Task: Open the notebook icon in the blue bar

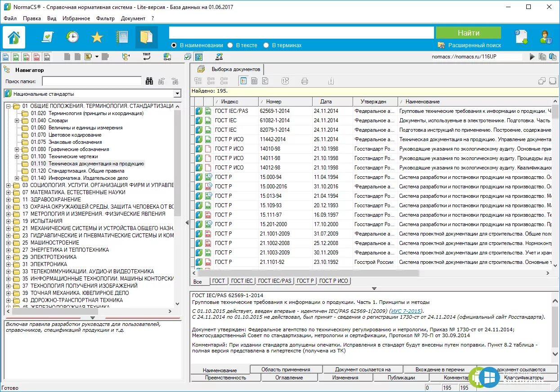Action: coord(122,37)
